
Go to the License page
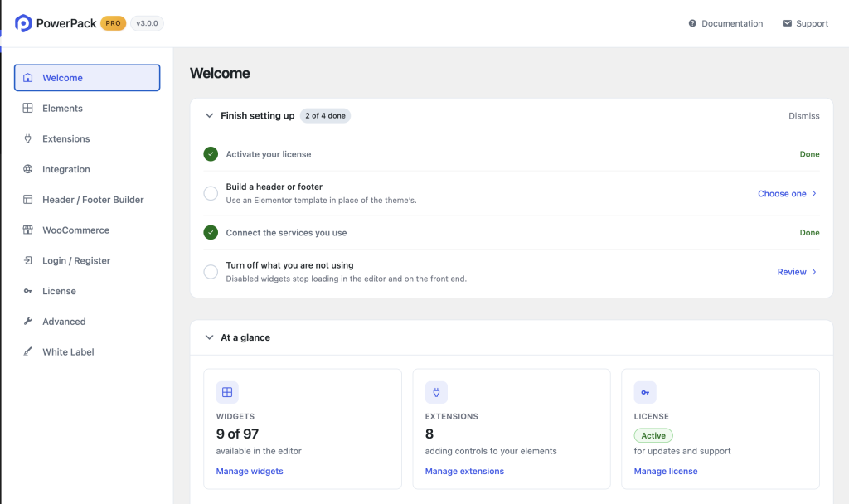(87, 291)
